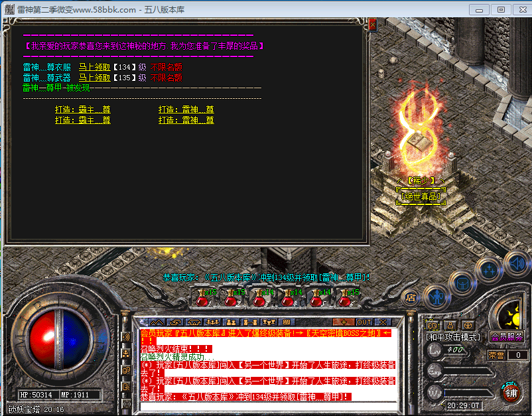Viewport: 532px width, 416px height.
Task: Click the second 打造：霸主...尊 link
Action: coord(83,120)
